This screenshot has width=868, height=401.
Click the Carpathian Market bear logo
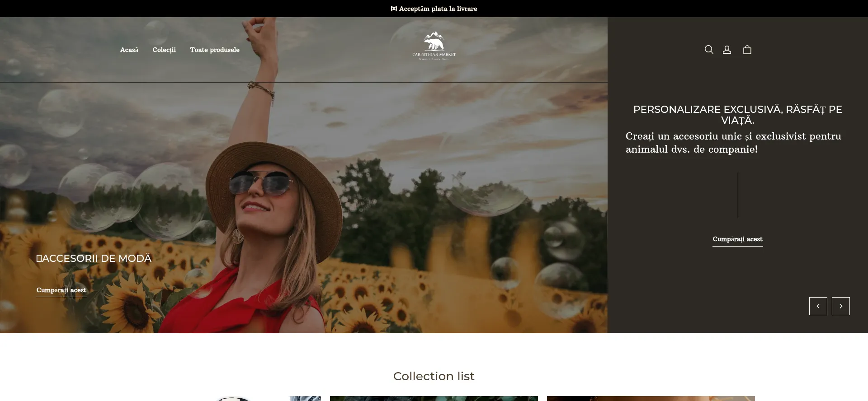click(434, 45)
